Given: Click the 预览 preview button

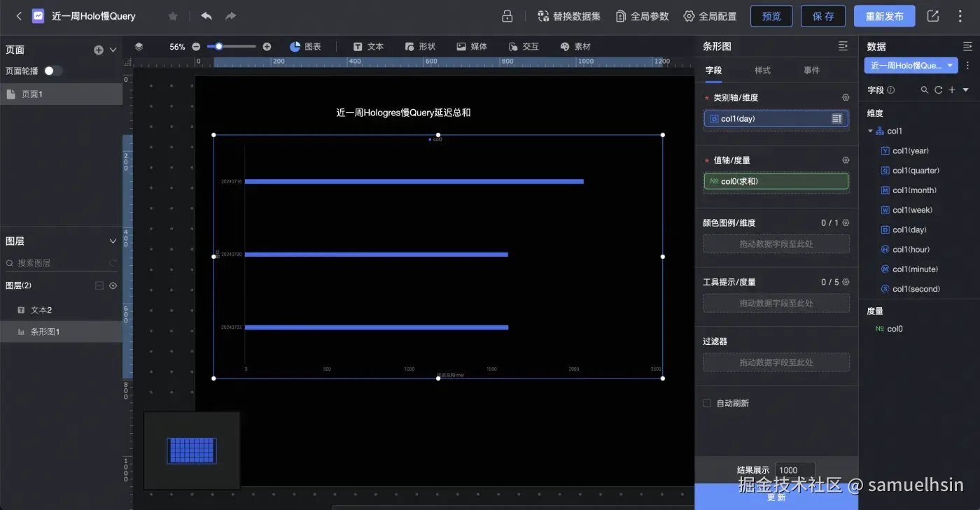Looking at the screenshot, I should [x=771, y=16].
